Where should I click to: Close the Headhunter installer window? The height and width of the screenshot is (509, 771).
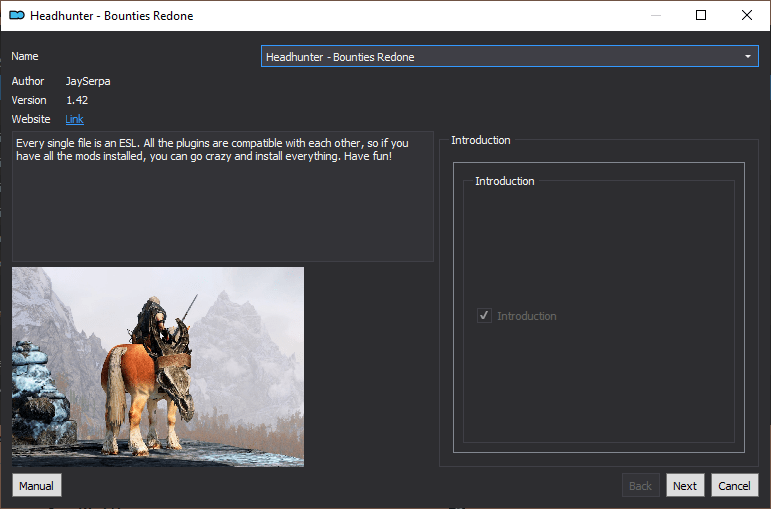(x=747, y=15)
